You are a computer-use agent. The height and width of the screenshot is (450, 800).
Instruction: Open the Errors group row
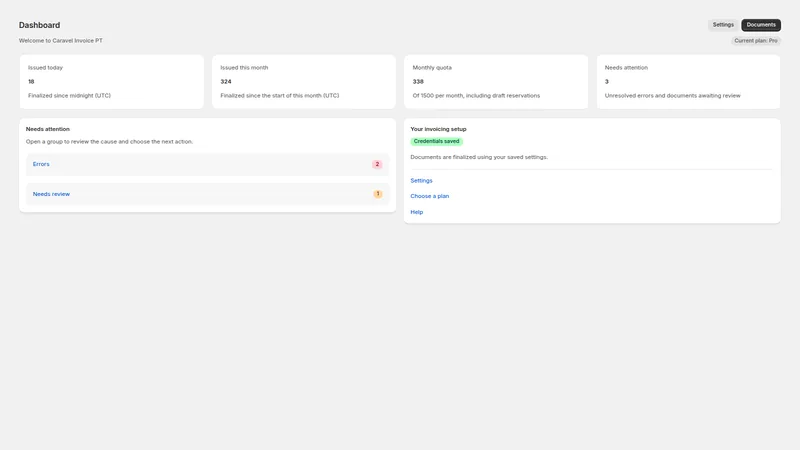click(x=207, y=164)
